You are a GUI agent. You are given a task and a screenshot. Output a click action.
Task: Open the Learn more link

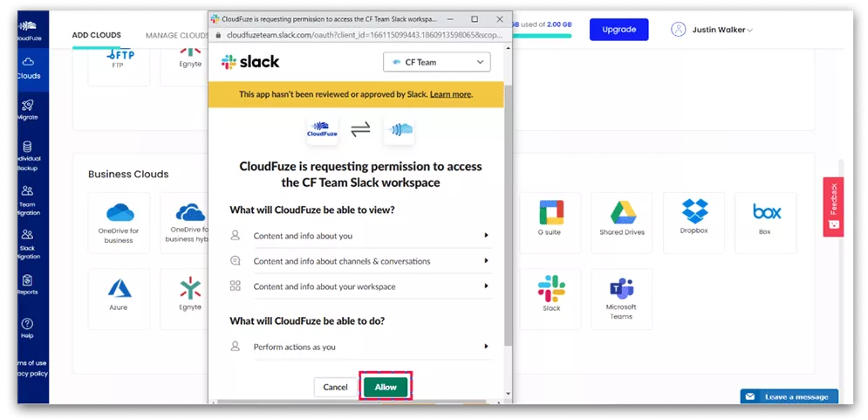[451, 94]
